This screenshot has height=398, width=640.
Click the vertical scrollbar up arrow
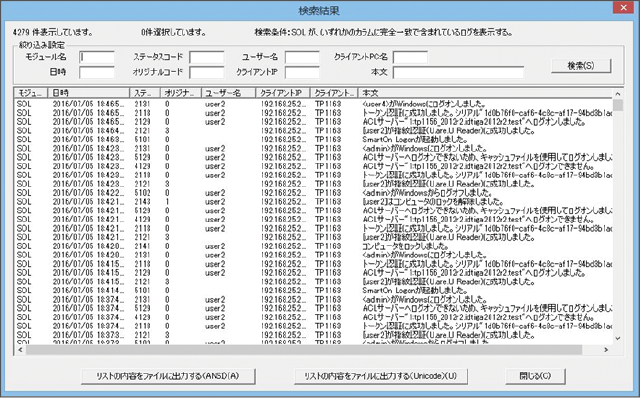click(618, 94)
